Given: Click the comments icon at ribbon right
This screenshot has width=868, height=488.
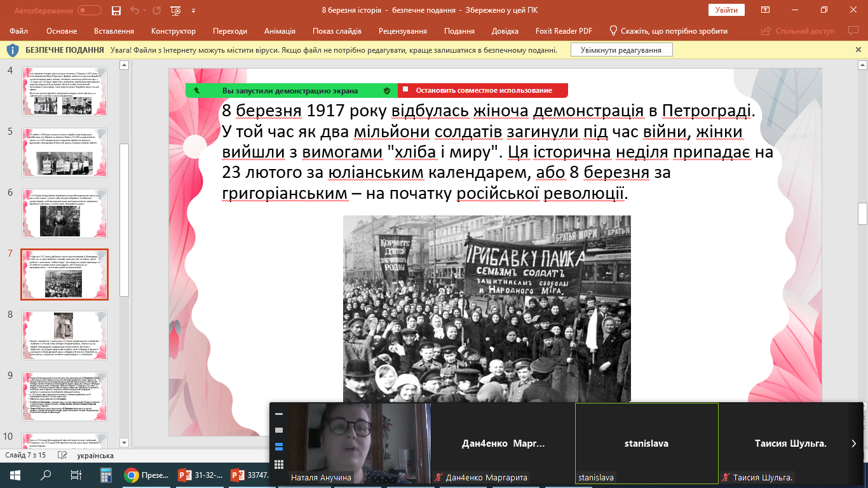Looking at the screenshot, I should coord(853,31).
